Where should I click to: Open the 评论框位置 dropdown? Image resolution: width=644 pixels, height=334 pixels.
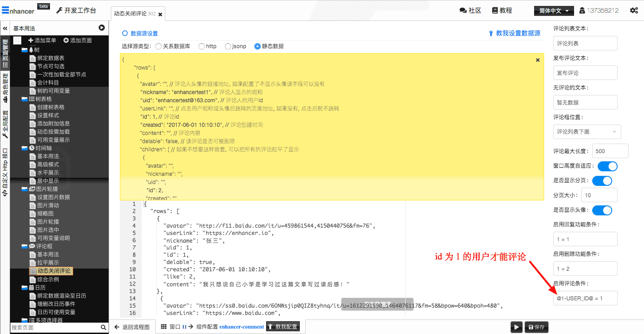click(x=587, y=132)
